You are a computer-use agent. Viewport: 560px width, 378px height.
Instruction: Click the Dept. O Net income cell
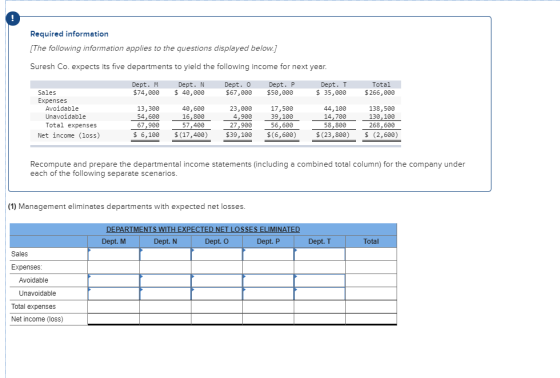pos(217,319)
